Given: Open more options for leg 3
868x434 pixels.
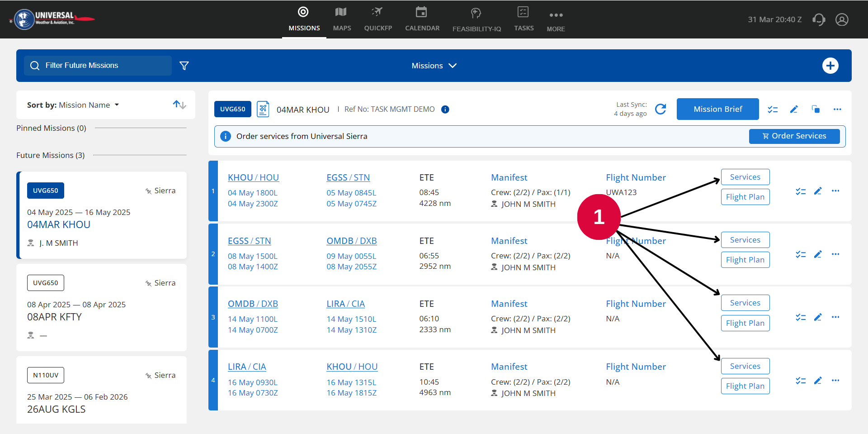Looking at the screenshot, I should (x=835, y=317).
